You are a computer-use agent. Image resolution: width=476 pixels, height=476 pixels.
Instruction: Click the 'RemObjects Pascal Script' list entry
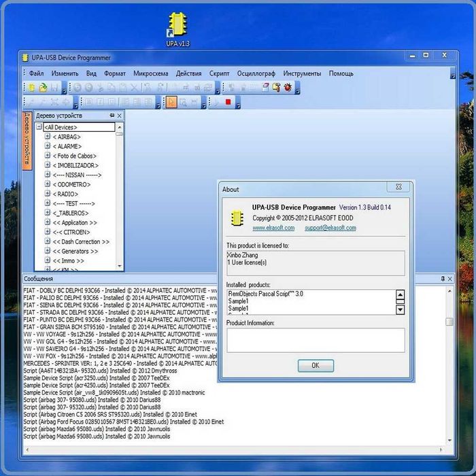coord(266,294)
